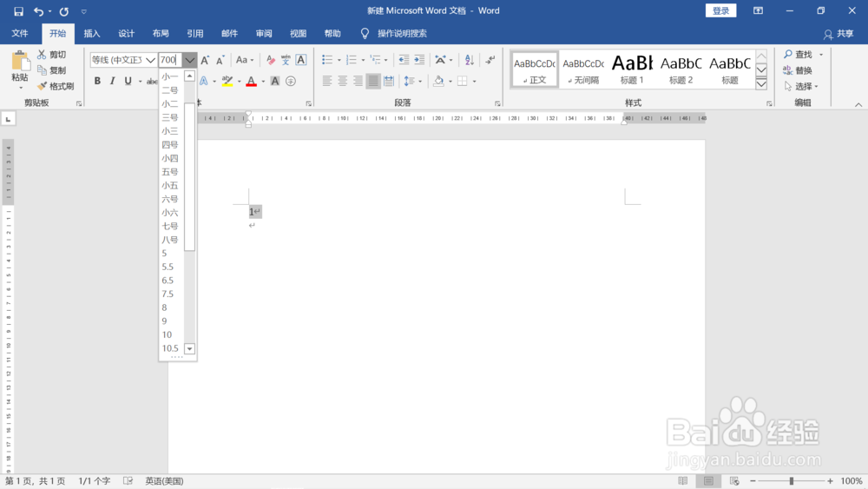Image resolution: width=868 pixels, height=489 pixels.
Task: Apply the 标题 1 style
Action: coord(632,69)
